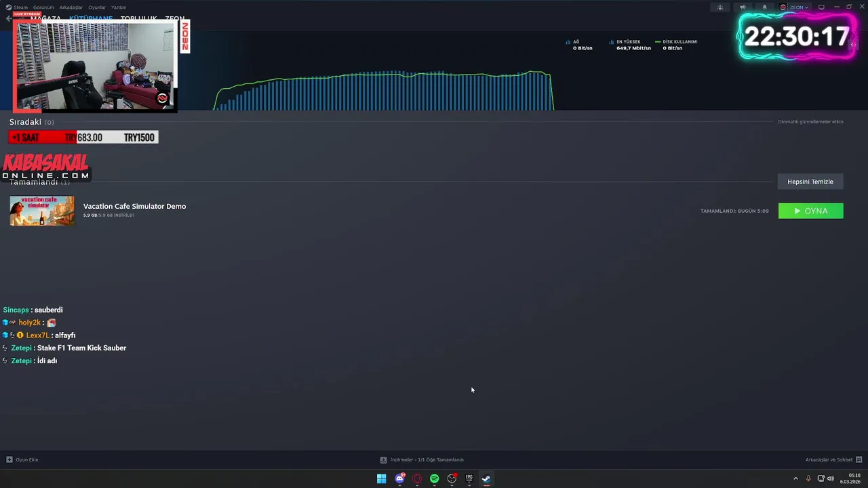Open Spotify from the taskbar
This screenshot has height=488, width=868.
(435, 479)
